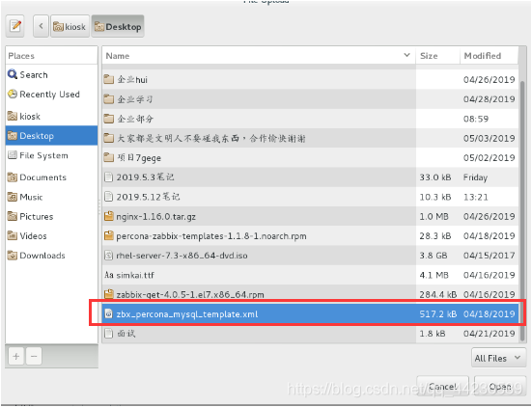The height and width of the screenshot is (407, 532).
Task: Open Recently Used in Places
Action: (51, 95)
